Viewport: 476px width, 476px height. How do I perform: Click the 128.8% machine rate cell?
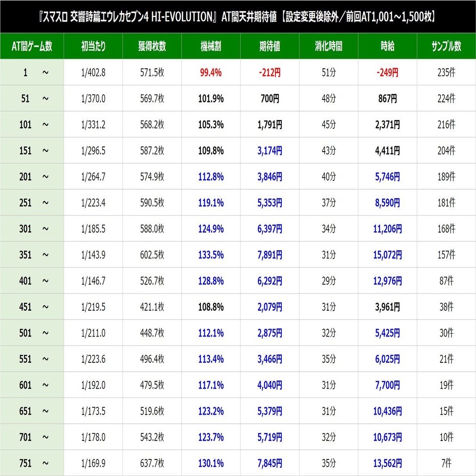click(x=211, y=281)
